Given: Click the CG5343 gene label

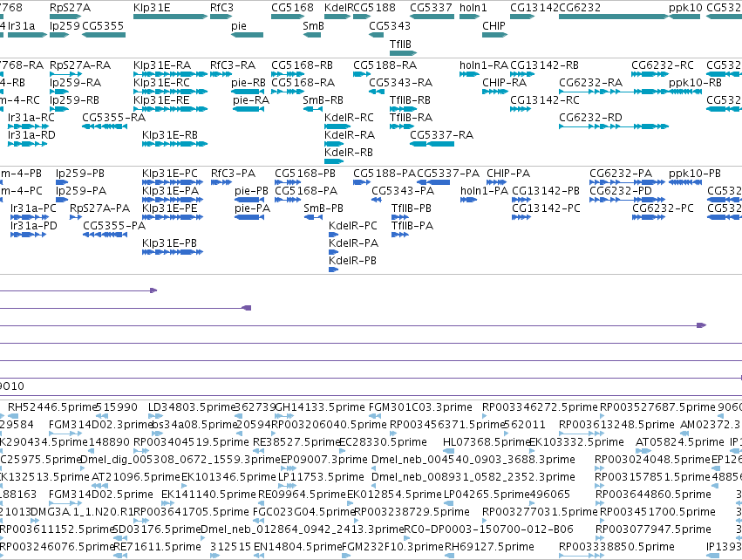Looking at the screenshot, I should pos(390,25).
